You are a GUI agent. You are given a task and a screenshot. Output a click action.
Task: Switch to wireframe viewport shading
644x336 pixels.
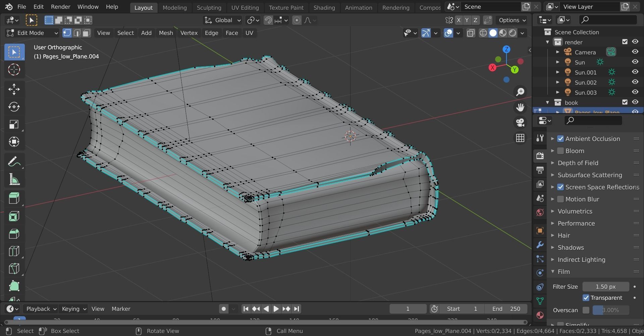(x=483, y=33)
